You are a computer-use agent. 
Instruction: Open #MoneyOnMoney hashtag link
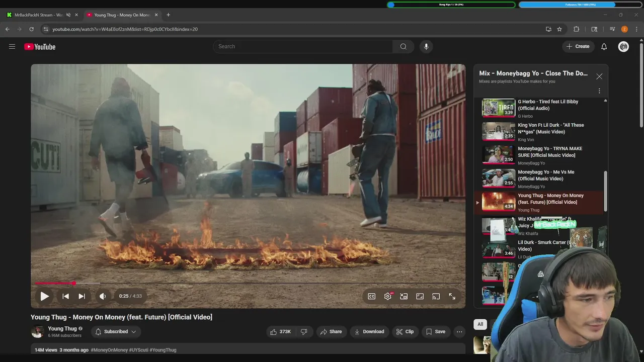point(109,350)
